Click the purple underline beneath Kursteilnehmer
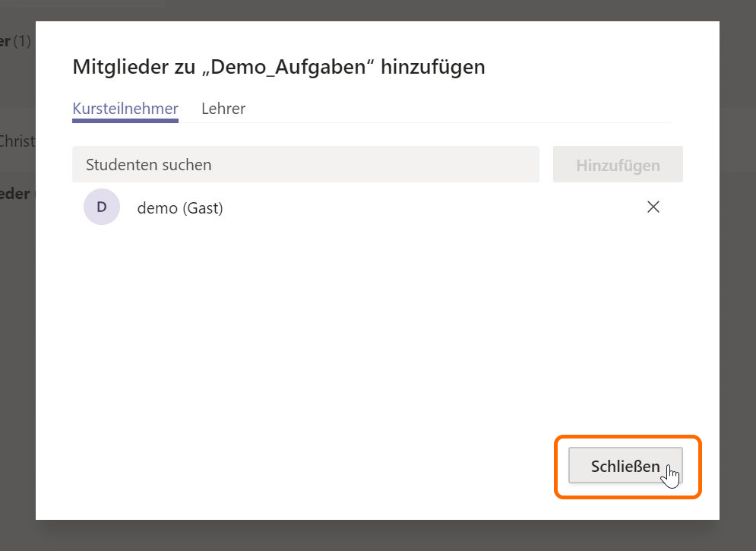Image resolution: width=756 pixels, height=551 pixels. pos(125,121)
